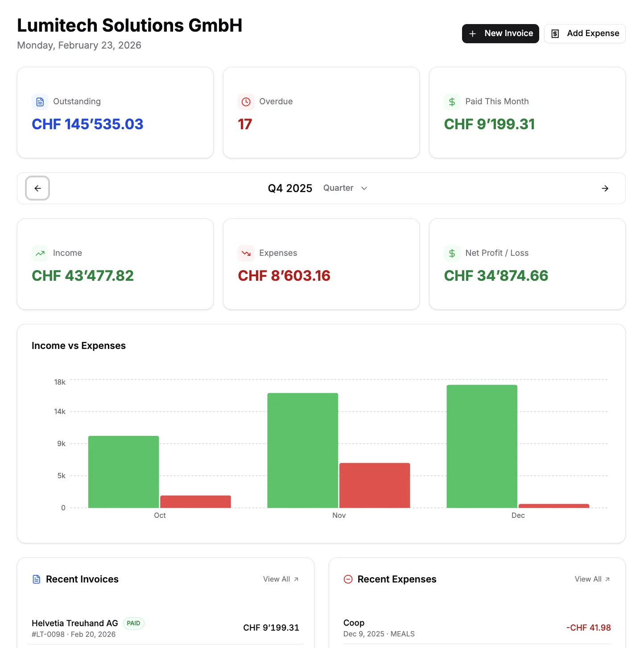
Task: Click the Outstanding document icon
Action: point(40,102)
